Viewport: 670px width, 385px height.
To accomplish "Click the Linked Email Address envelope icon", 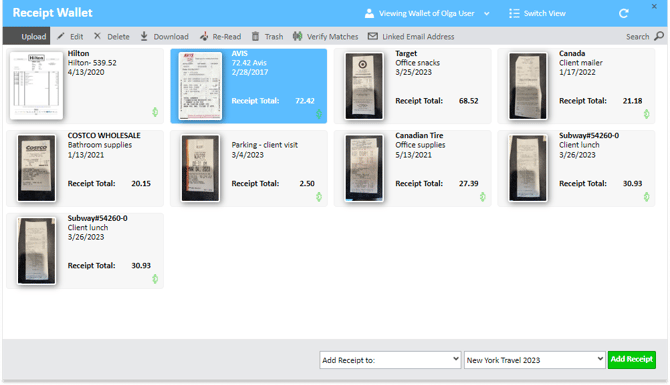I will coord(373,36).
